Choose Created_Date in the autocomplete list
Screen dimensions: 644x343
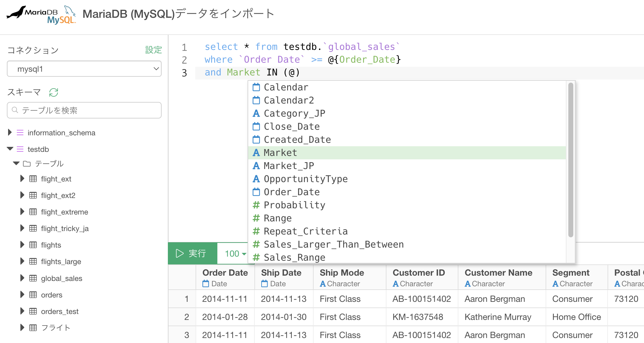407,140
